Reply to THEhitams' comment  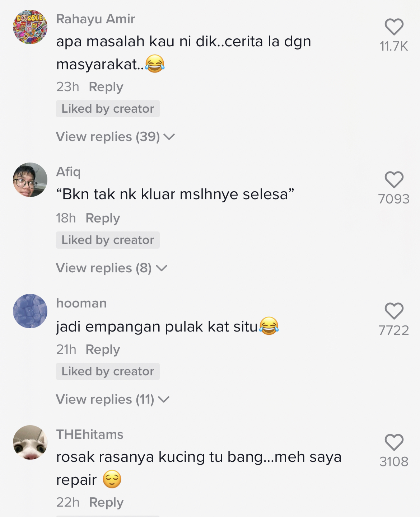coord(106,502)
